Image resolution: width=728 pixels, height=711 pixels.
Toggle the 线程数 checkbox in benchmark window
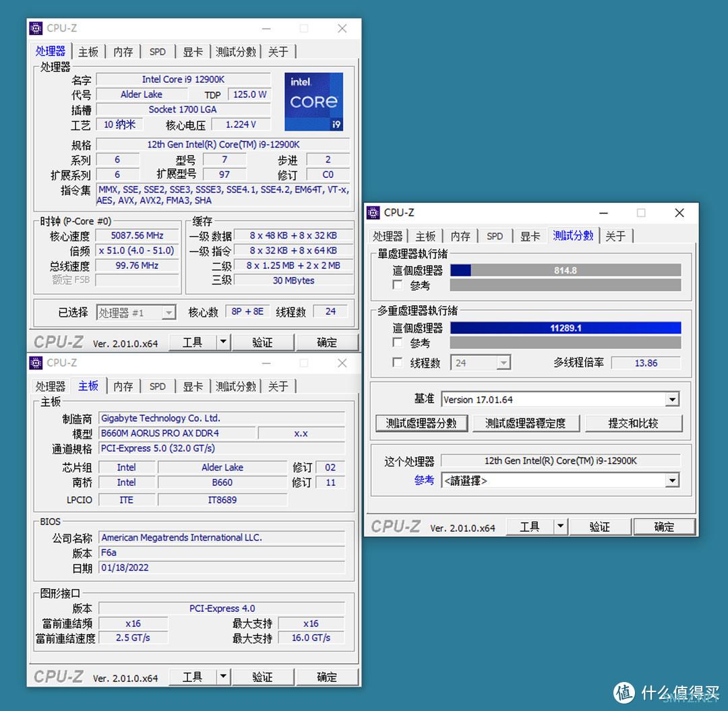[x=397, y=363]
